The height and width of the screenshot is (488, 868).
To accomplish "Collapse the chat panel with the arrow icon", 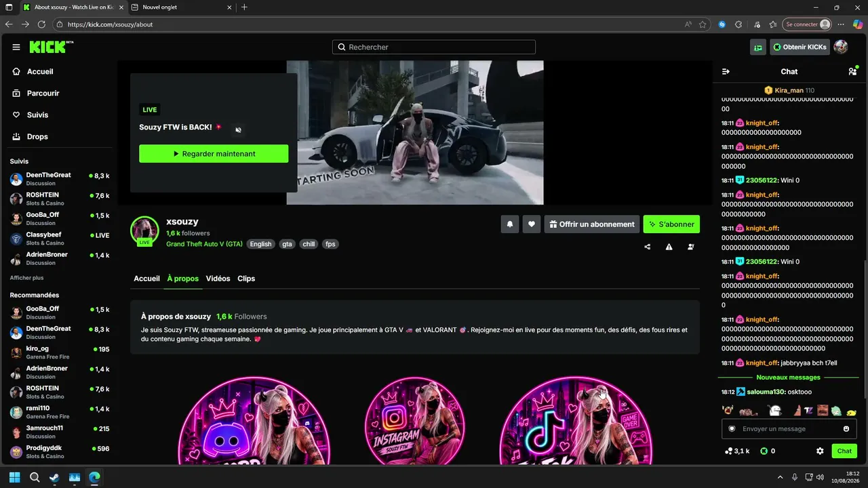I will point(726,72).
